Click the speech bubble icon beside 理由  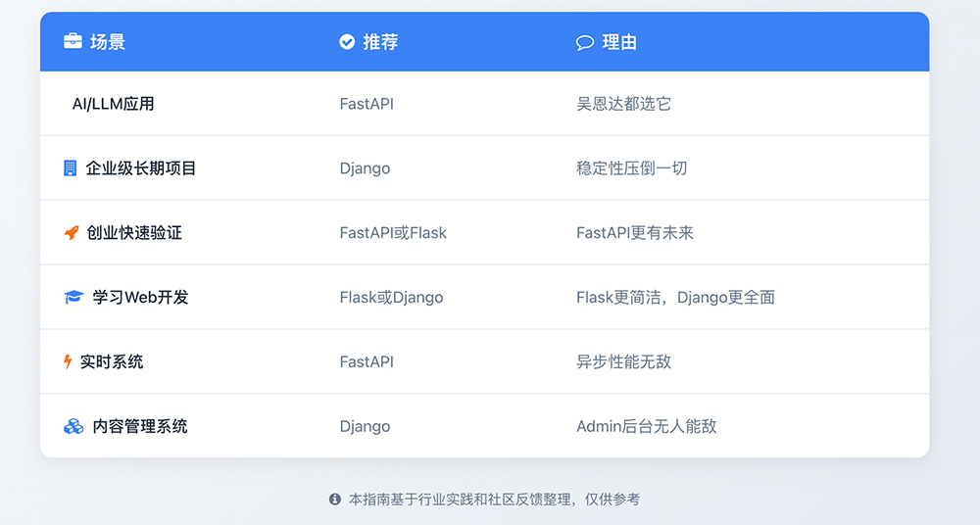click(585, 42)
